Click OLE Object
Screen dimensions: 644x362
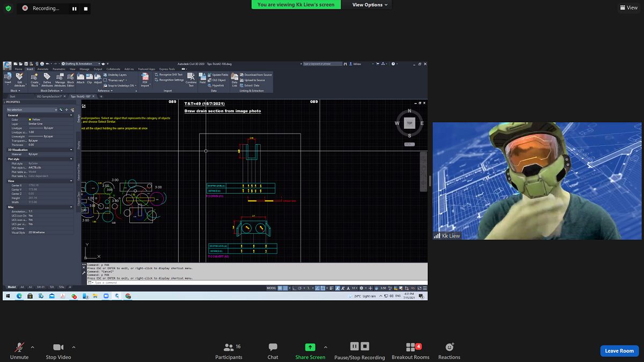tap(217, 80)
